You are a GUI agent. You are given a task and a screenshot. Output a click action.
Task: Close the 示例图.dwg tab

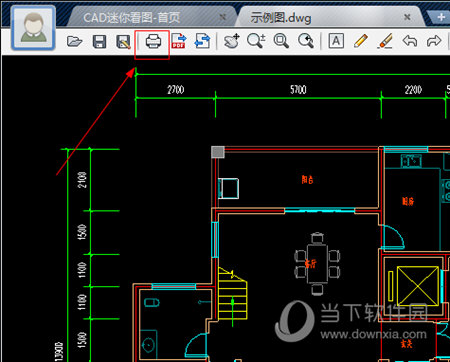[x=407, y=17]
